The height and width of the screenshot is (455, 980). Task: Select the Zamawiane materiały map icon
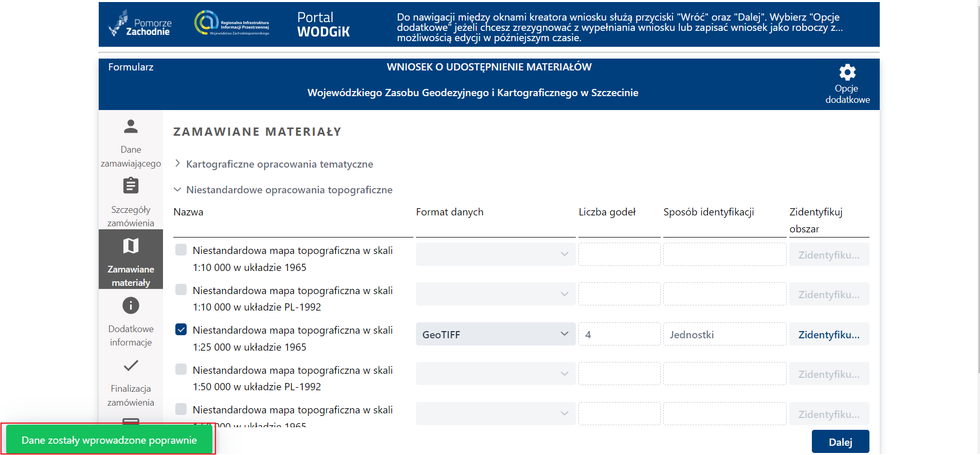[131, 246]
